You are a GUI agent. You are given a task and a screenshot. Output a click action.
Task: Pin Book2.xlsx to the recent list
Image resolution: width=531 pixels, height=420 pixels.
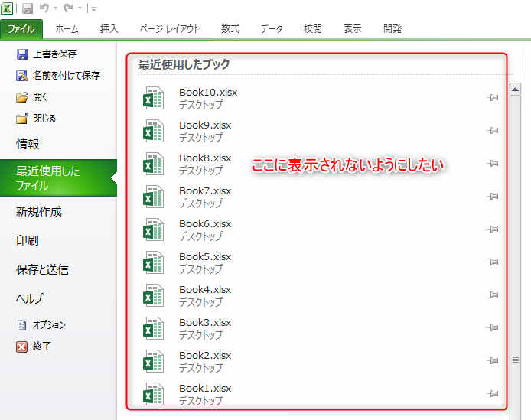tap(493, 361)
